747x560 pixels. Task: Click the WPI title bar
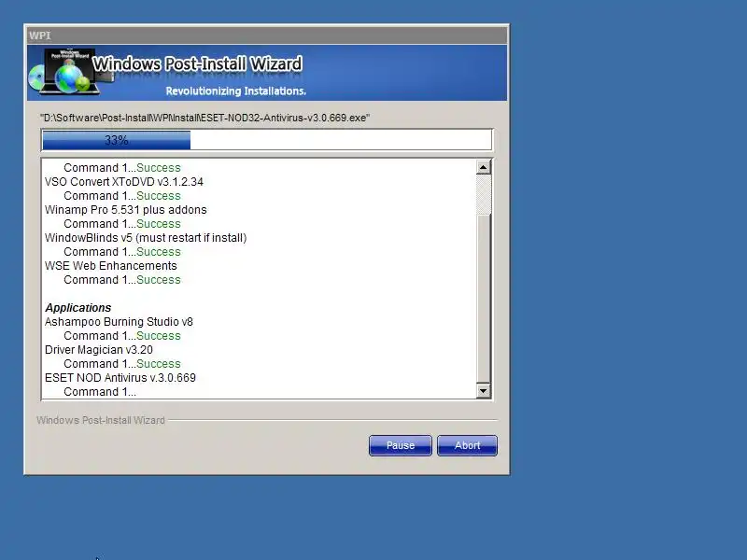click(267, 35)
